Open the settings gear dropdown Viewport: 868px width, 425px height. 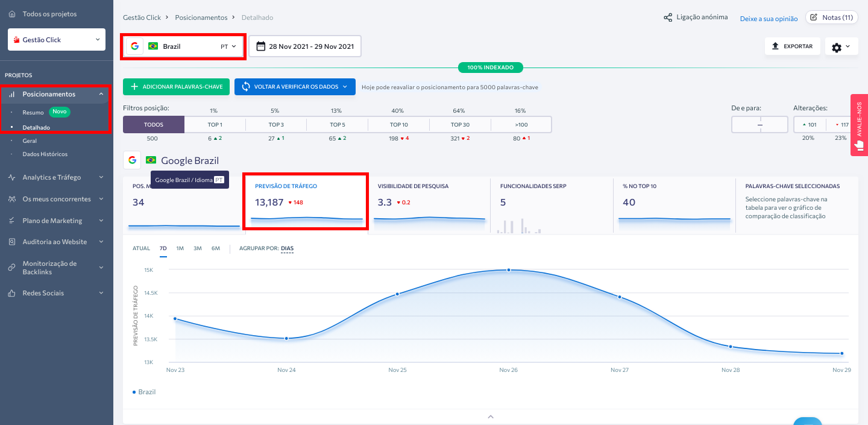(841, 46)
